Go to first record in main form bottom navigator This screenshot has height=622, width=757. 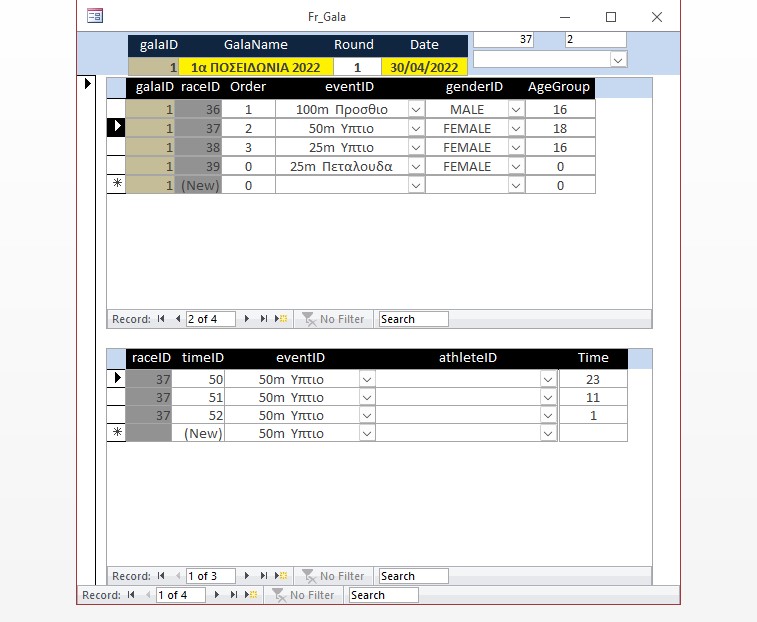coord(131,594)
